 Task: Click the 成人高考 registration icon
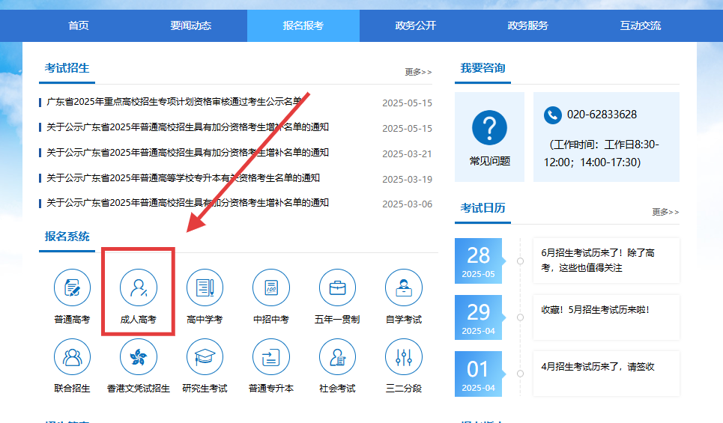pyautogui.click(x=138, y=288)
